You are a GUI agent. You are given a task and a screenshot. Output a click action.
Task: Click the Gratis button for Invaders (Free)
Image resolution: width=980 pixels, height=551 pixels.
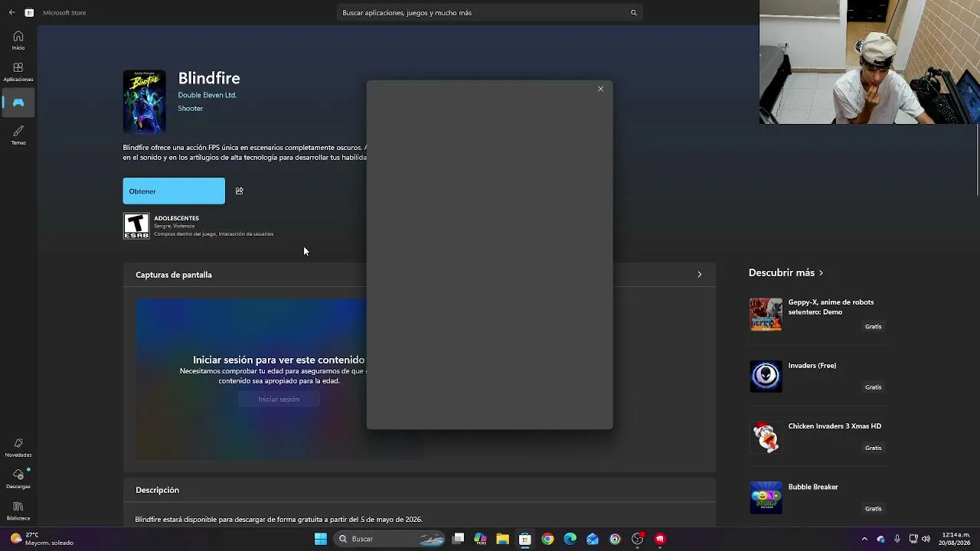(x=873, y=387)
